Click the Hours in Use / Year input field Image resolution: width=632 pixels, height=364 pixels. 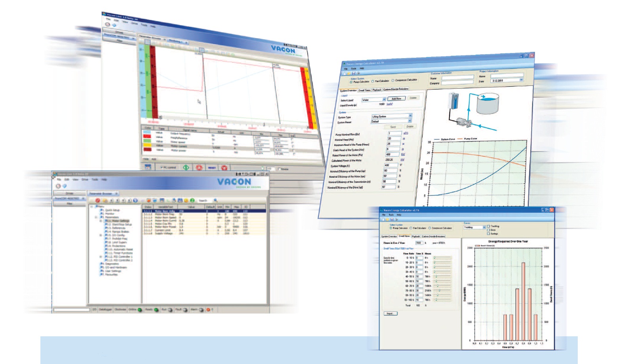(x=419, y=243)
